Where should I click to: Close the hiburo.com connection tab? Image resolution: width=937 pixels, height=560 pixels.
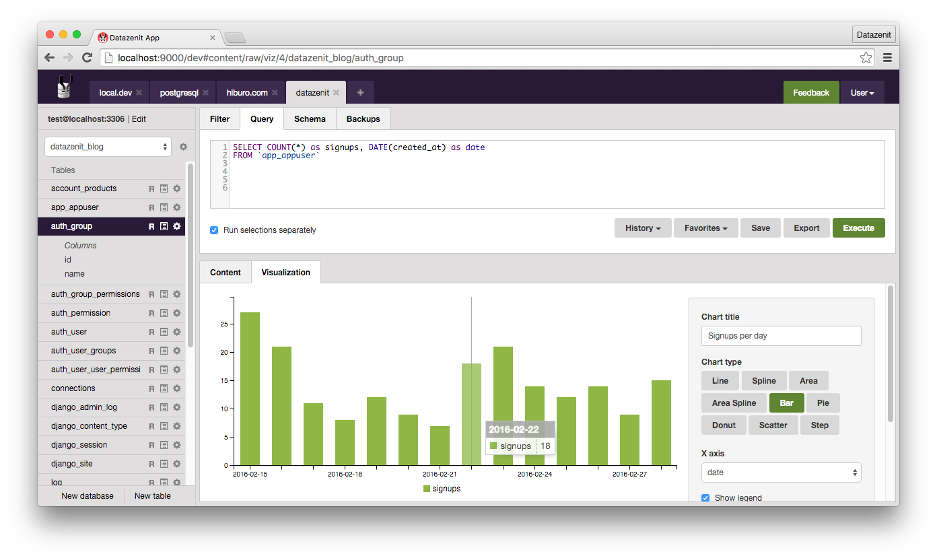(x=275, y=93)
